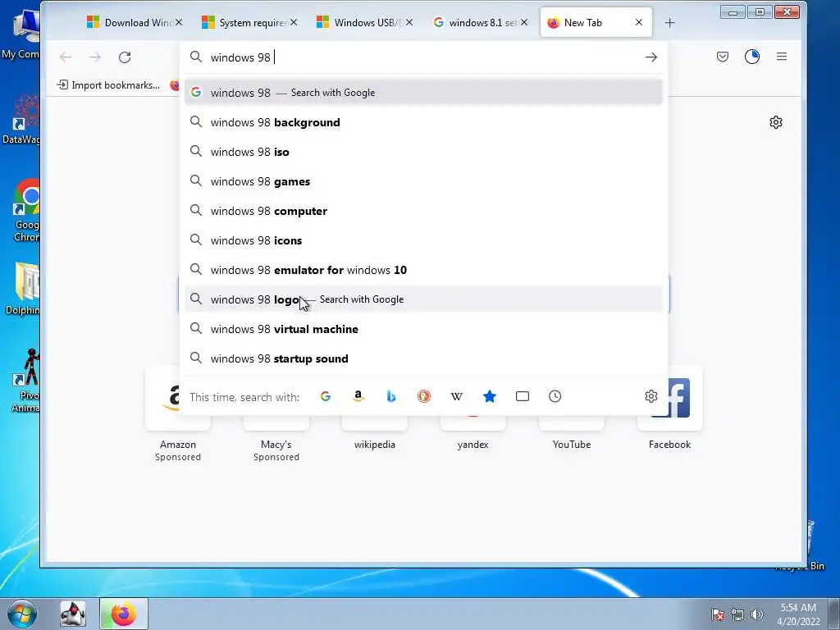Image resolution: width=840 pixels, height=630 pixels.
Task: Open the Windows Start menu orb
Action: click(22, 614)
